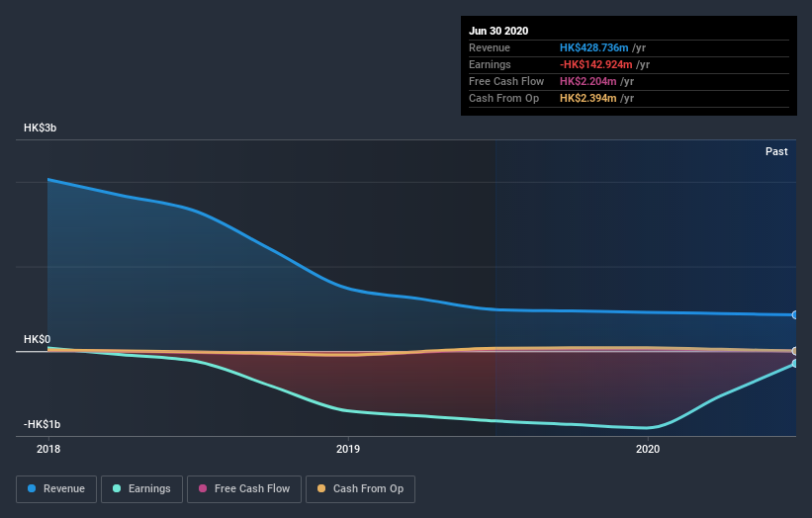Screen dimensions: 812x518
Task: Click the 2019 x-axis label
Action: click(x=348, y=449)
